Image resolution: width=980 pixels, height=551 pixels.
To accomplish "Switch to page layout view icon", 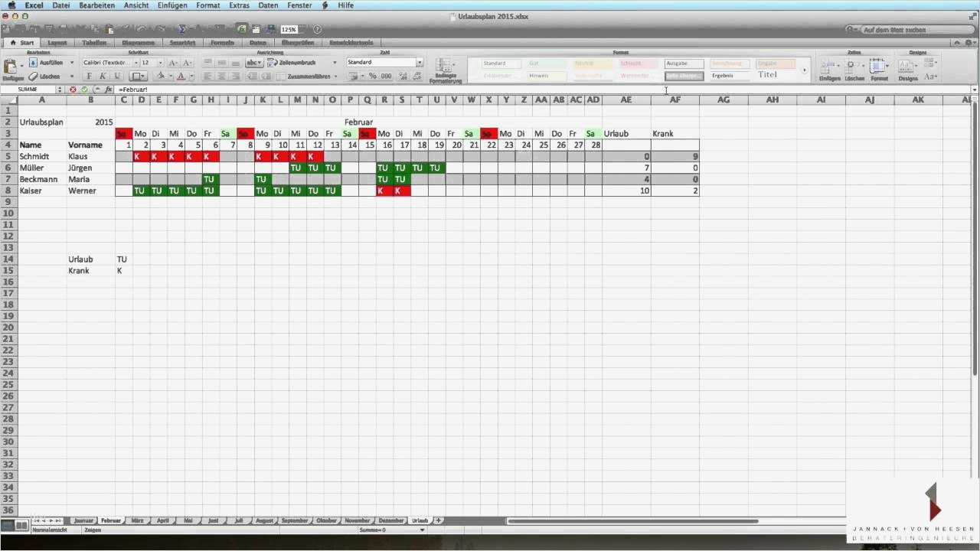I will click(x=21, y=526).
